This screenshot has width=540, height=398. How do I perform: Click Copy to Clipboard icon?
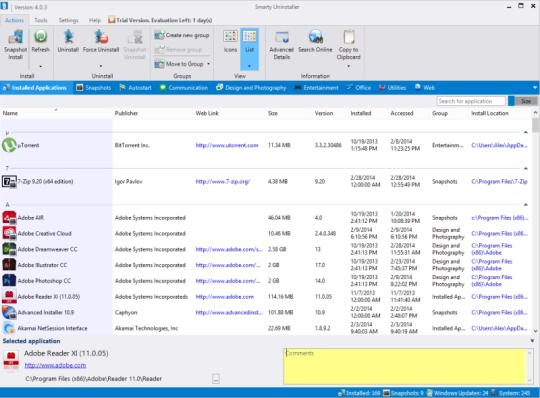tap(349, 37)
